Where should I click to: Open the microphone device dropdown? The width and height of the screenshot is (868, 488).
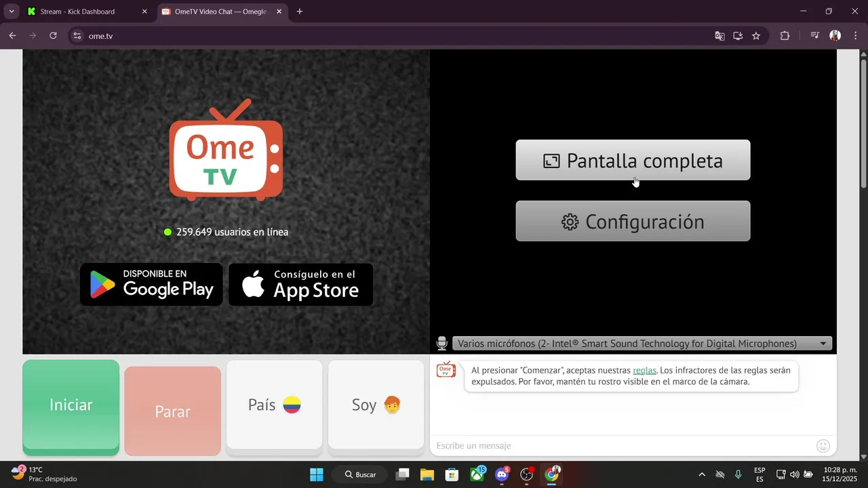tap(642, 344)
